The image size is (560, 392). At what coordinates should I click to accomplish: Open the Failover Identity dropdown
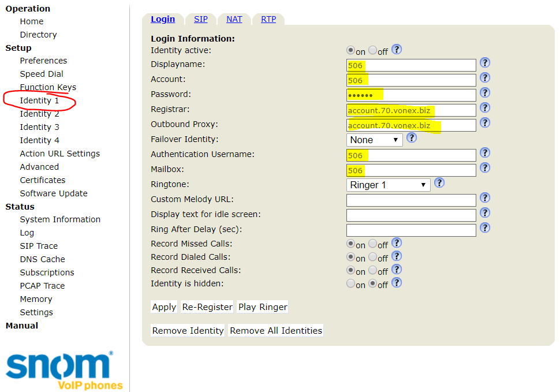tap(374, 140)
